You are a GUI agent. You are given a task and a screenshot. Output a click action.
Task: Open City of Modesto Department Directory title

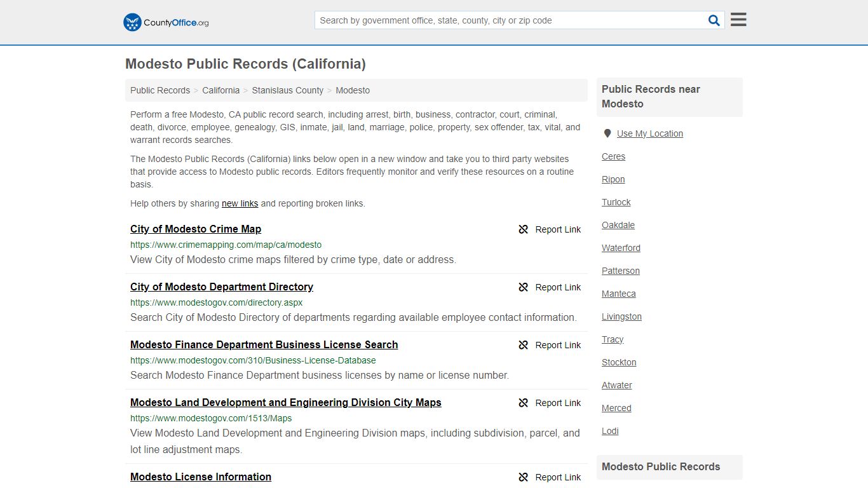(222, 287)
